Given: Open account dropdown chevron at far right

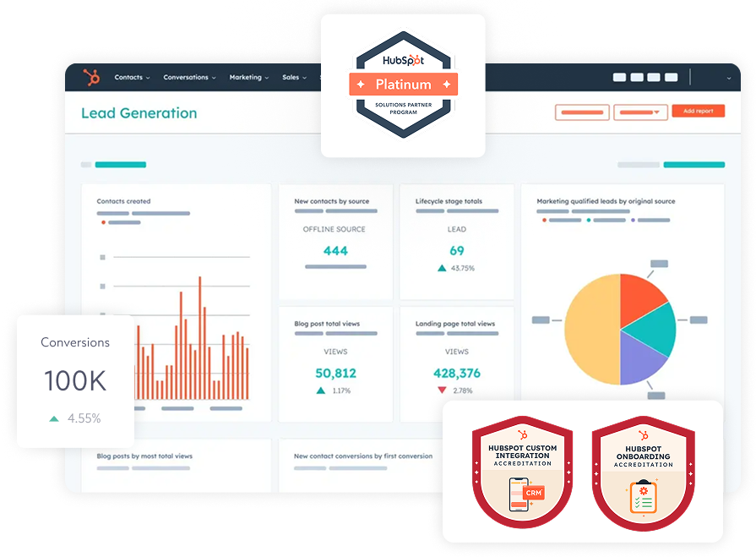Looking at the screenshot, I should point(729,78).
